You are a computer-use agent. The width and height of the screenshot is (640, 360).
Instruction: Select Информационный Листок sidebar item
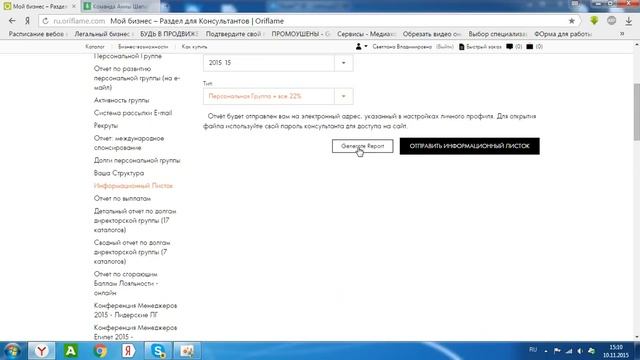[133, 186]
